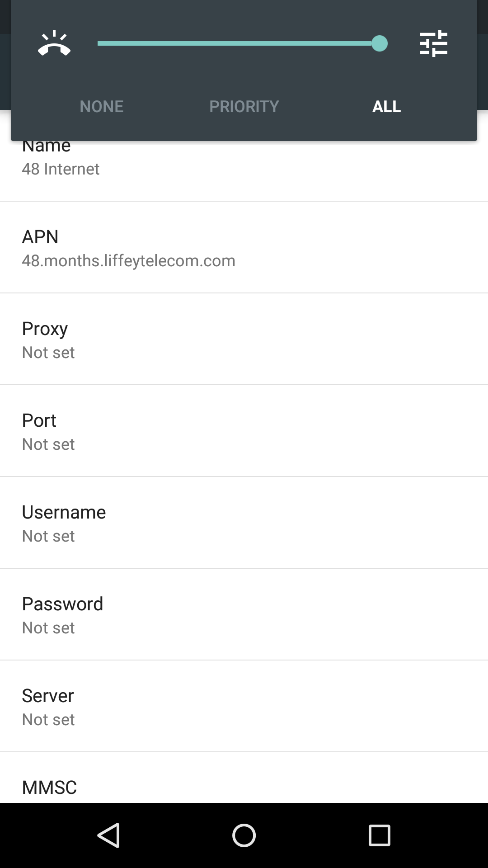Tap the Home circle button
The height and width of the screenshot is (868, 488).
click(244, 835)
